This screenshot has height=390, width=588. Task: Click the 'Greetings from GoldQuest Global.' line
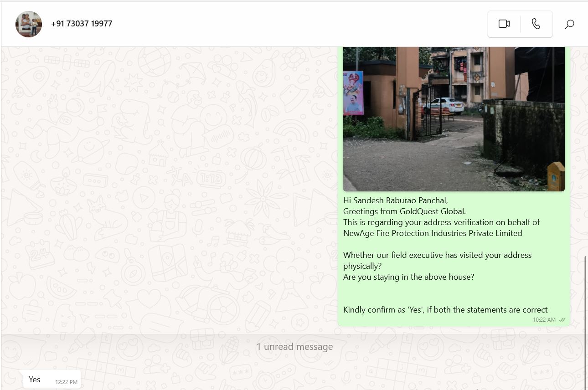click(404, 211)
